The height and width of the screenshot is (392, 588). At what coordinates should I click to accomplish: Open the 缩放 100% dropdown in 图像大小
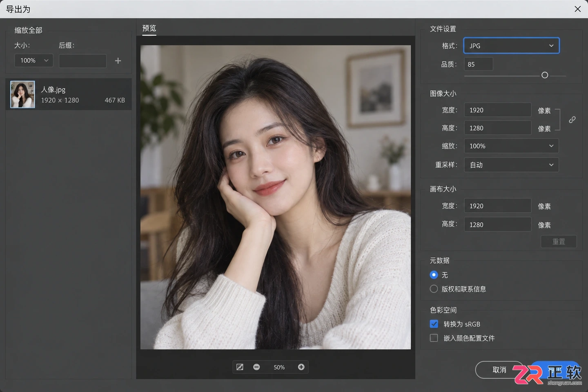coord(511,146)
